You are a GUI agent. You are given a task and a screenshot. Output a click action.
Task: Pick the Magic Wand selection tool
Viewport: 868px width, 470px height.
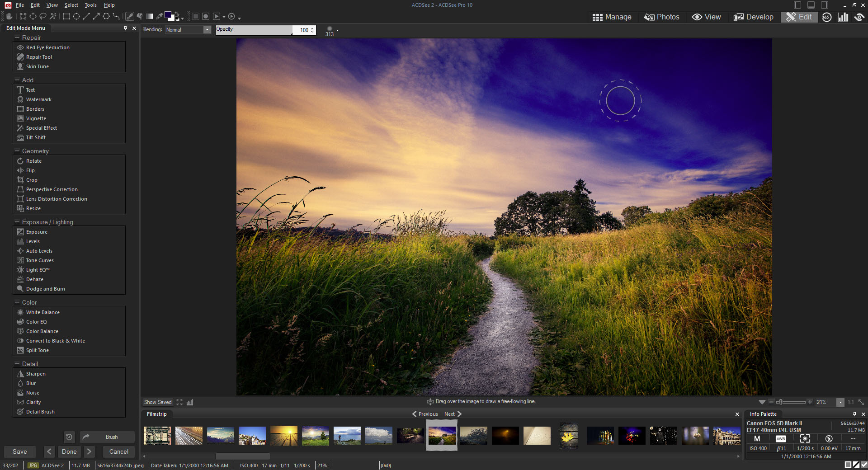tap(53, 16)
